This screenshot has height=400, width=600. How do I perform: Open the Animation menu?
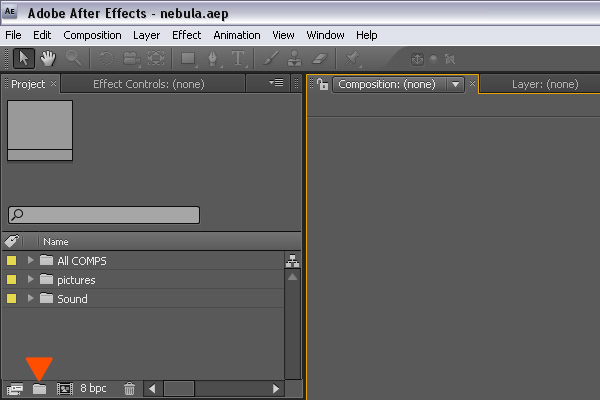pos(237,35)
